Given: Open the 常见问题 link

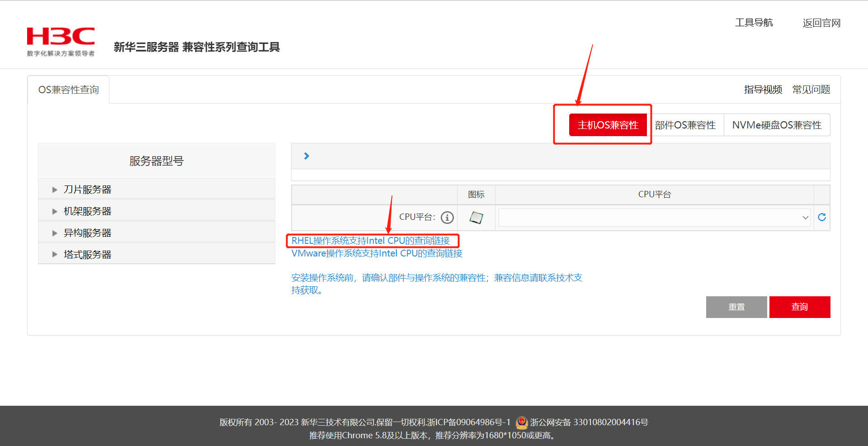Looking at the screenshot, I should (811, 90).
